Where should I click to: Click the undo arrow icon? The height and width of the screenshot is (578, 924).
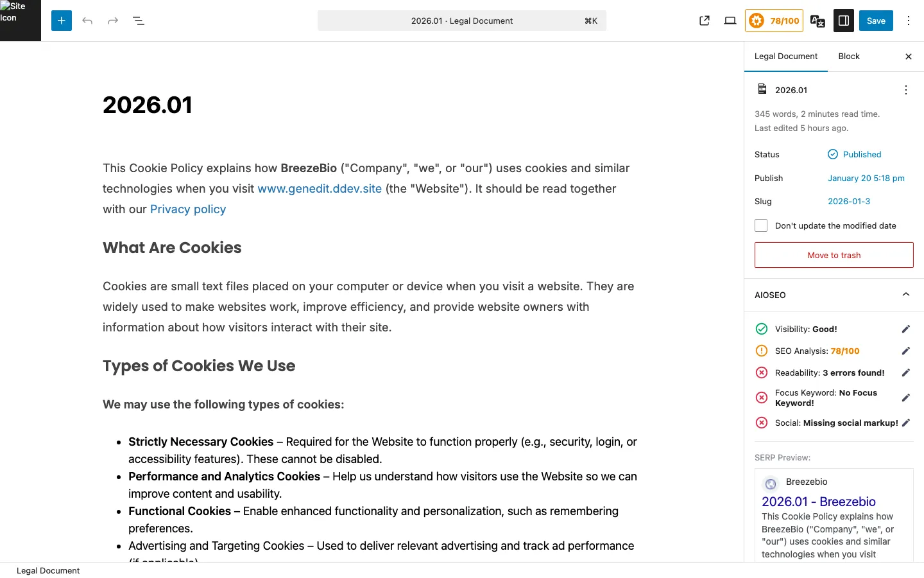click(x=87, y=21)
